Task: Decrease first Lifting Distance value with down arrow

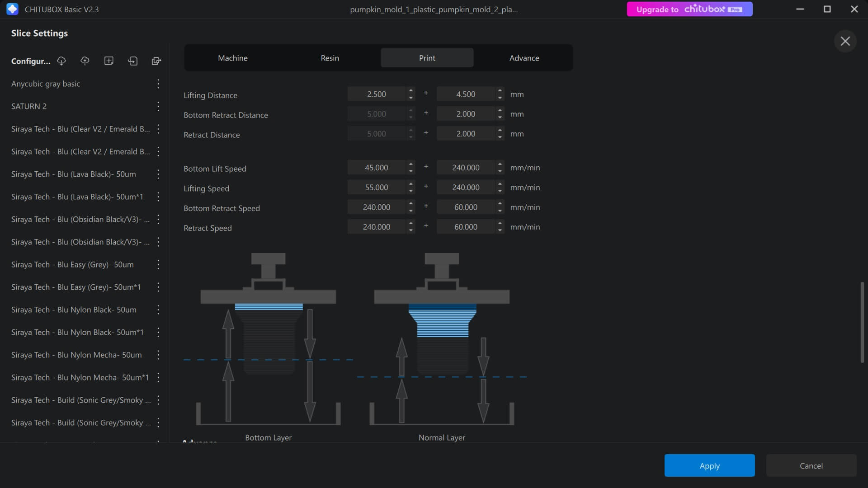Action: [x=411, y=98]
